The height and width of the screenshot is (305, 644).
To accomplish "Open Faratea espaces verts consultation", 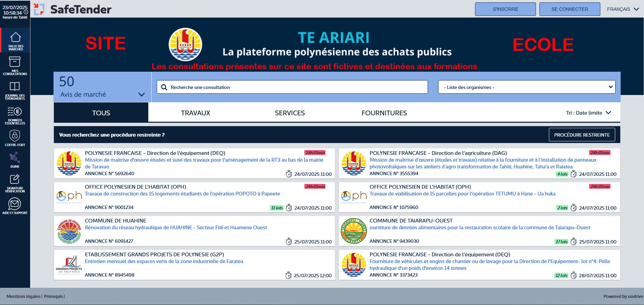I will pos(164,261).
